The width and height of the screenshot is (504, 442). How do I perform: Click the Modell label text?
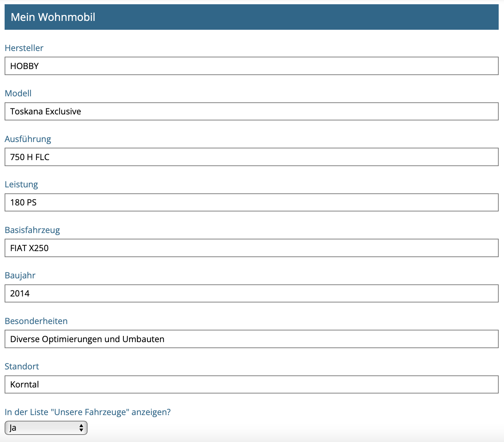click(x=18, y=93)
